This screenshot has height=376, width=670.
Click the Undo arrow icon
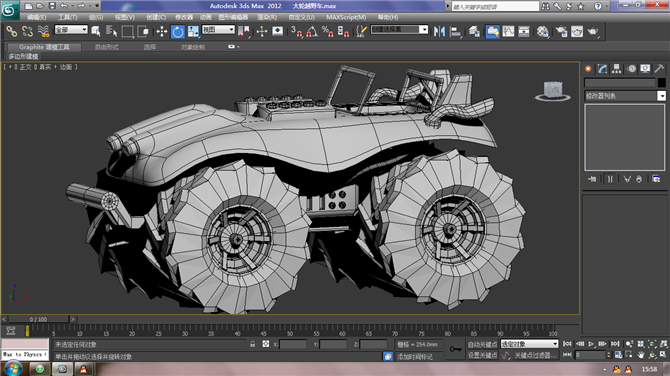point(64,6)
